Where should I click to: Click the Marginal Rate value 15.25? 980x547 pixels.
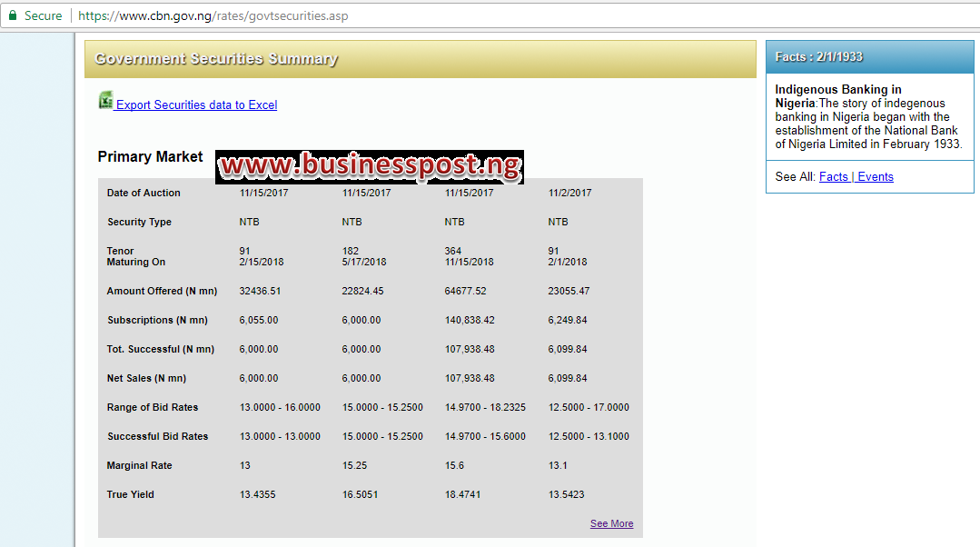[353, 465]
